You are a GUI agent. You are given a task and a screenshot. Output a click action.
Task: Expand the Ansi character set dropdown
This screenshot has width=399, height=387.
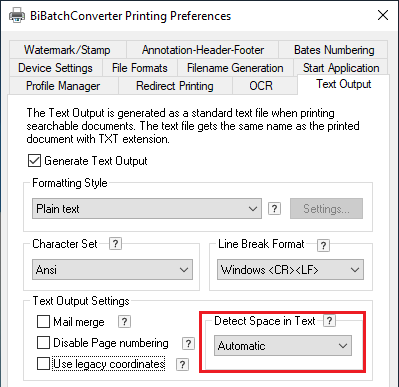(x=112, y=270)
